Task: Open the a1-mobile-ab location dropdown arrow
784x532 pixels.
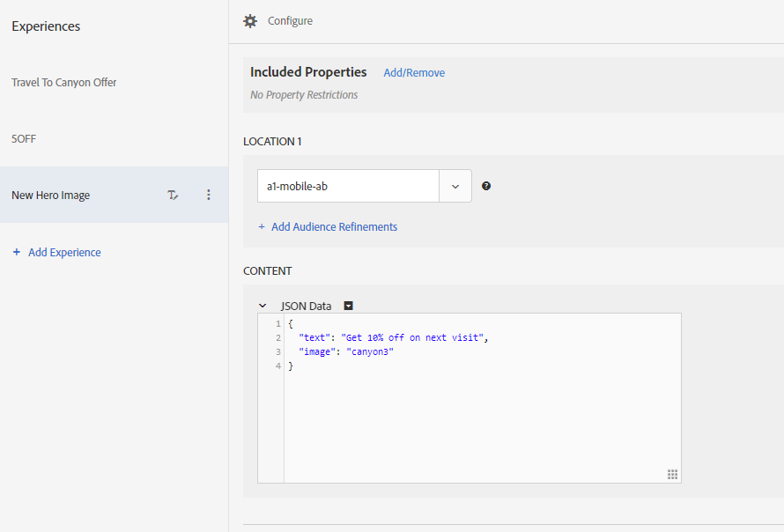Action: tap(455, 186)
